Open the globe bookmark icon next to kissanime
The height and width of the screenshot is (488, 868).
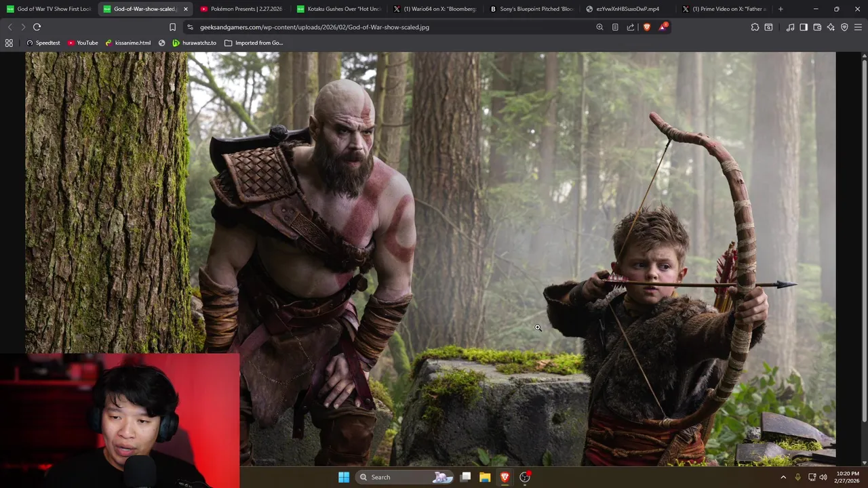161,43
